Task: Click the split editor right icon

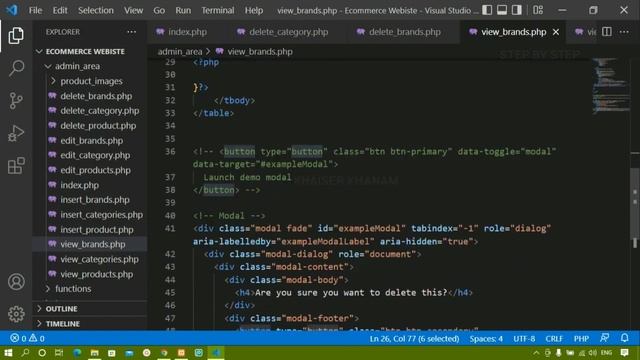Action: [x=607, y=32]
